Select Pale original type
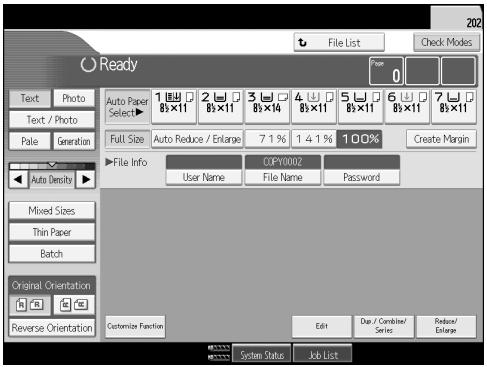Screen dimensions: 487x367 click(x=30, y=141)
